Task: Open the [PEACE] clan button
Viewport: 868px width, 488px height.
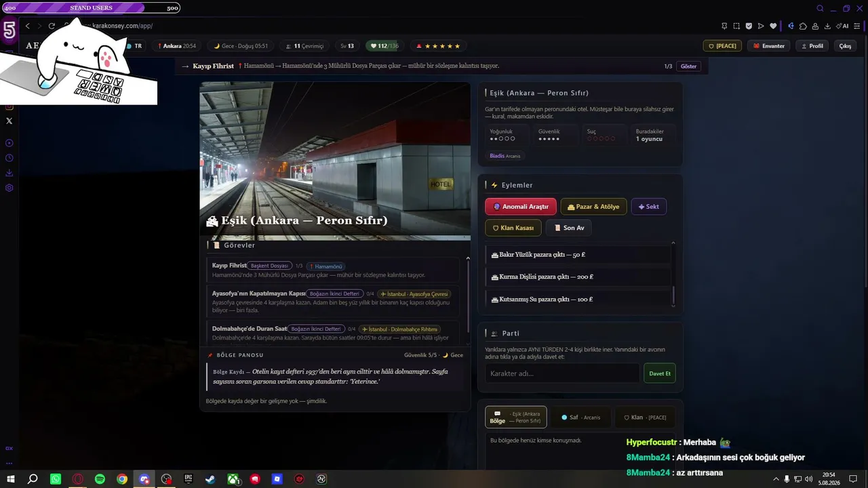Action: click(722, 46)
